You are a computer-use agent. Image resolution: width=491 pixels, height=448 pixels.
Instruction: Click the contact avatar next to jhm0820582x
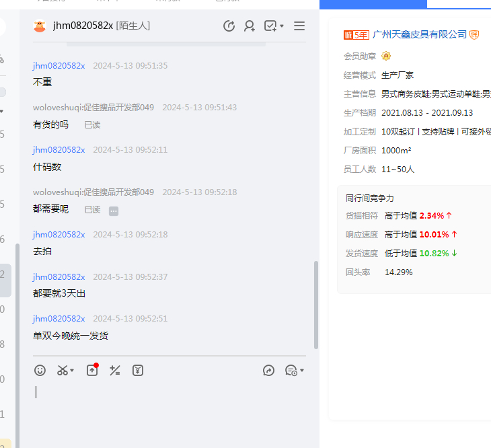point(40,26)
